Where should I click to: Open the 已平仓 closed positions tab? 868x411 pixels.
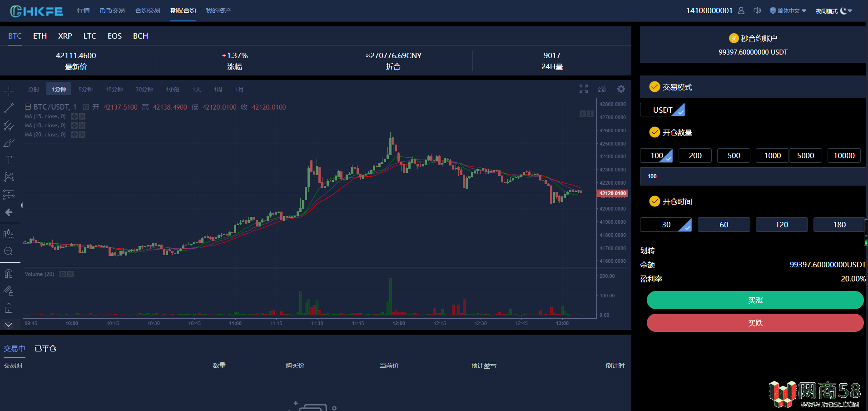coord(45,348)
